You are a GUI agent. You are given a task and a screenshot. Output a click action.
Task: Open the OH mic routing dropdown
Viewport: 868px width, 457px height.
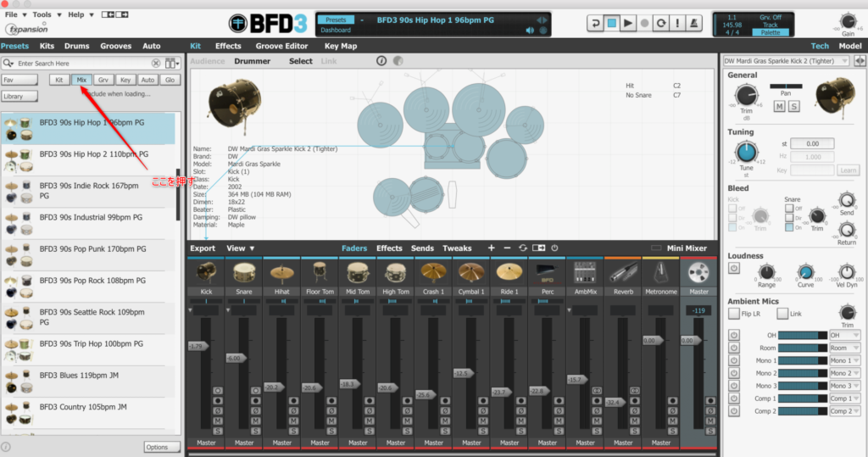(844, 335)
